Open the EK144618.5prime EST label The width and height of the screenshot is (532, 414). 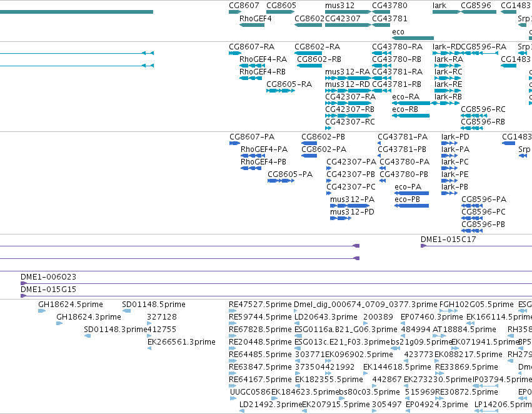click(397, 368)
